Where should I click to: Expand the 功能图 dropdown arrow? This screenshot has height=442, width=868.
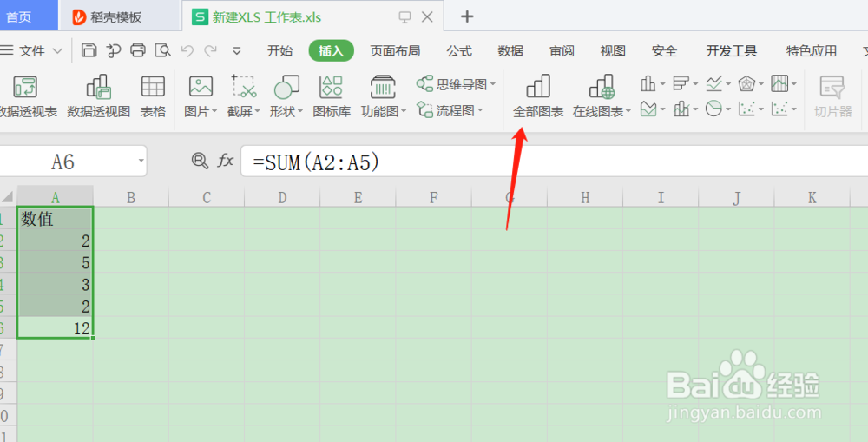[404, 111]
